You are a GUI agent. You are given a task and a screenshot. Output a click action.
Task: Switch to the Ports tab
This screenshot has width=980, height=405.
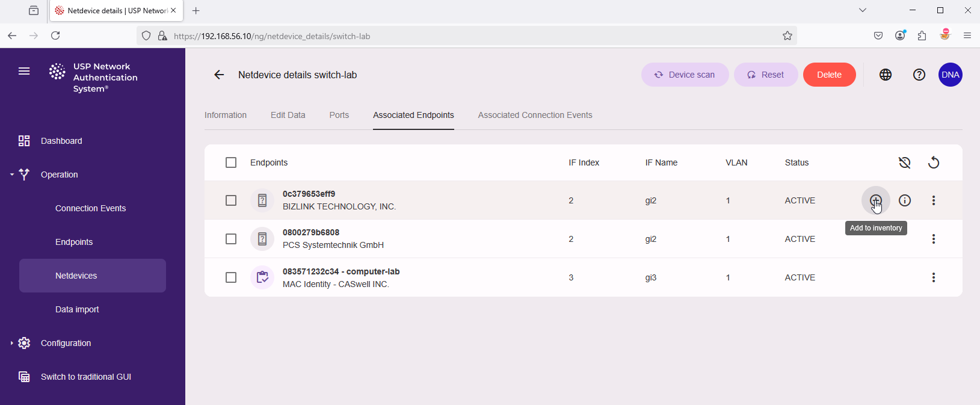339,115
